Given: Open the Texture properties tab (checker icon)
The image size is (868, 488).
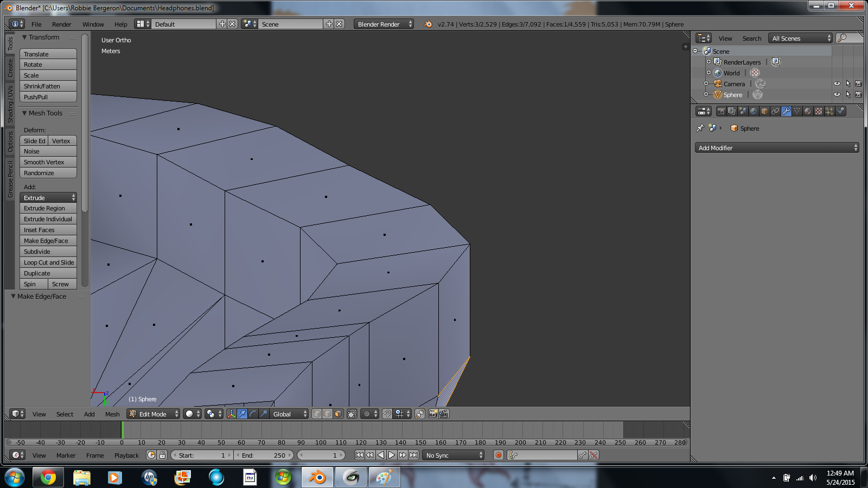Looking at the screenshot, I should coord(819,111).
